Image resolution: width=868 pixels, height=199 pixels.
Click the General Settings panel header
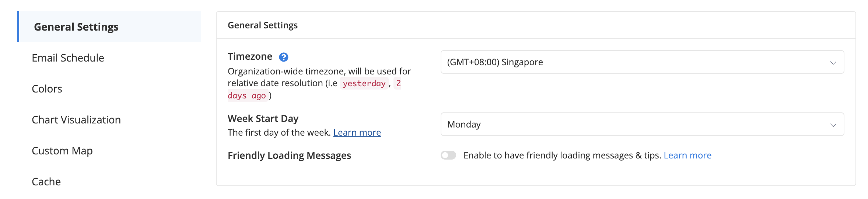pos(263,25)
